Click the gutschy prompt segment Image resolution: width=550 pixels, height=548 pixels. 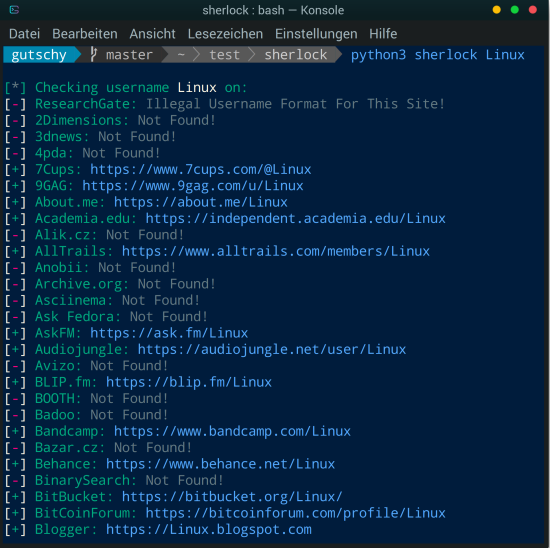(x=39, y=55)
